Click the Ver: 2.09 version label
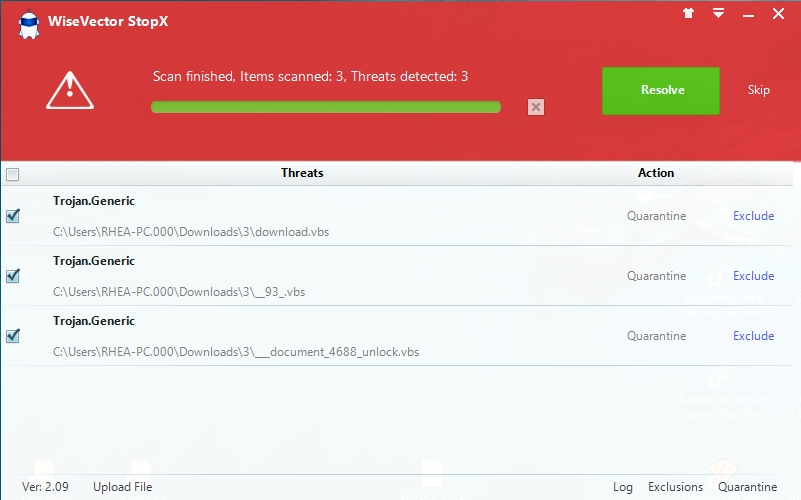Screen dimensions: 801x500 (x=45, y=487)
